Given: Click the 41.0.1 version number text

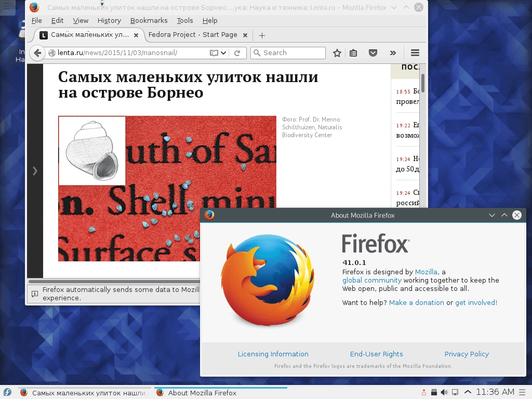Looking at the screenshot, I should point(354,262).
